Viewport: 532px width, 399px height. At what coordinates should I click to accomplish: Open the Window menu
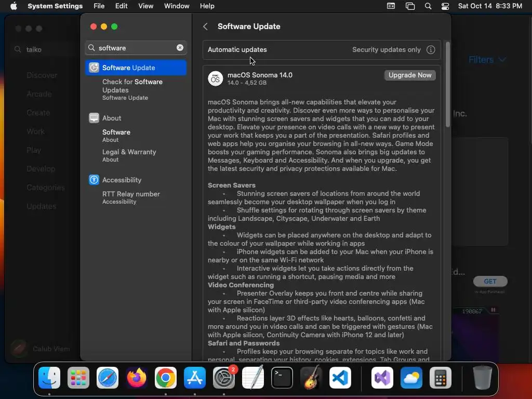point(177,6)
